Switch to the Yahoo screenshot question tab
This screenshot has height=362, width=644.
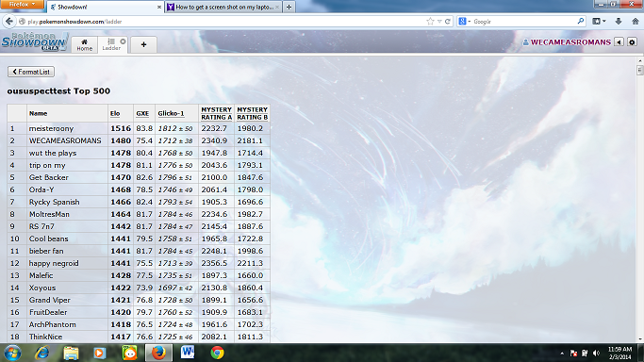click(223, 7)
